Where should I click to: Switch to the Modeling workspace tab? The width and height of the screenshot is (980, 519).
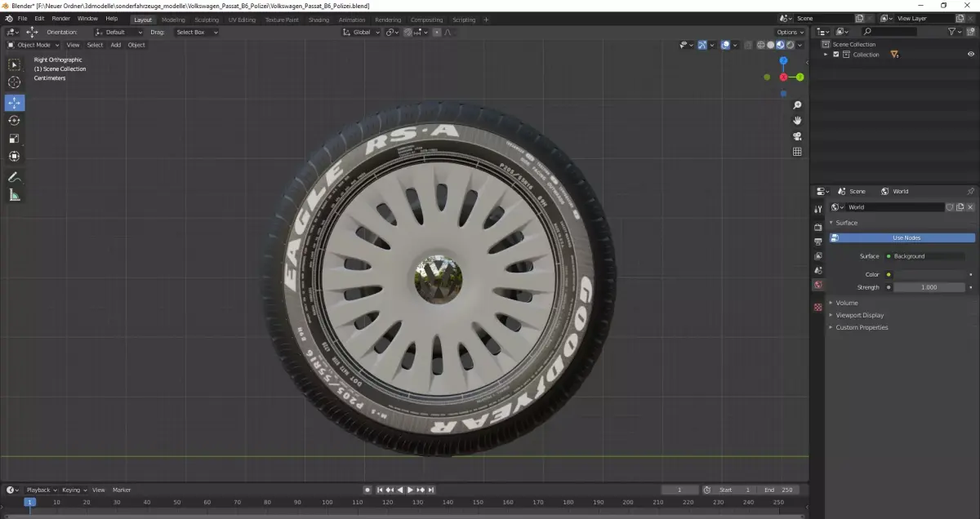click(x=173, y=20)
